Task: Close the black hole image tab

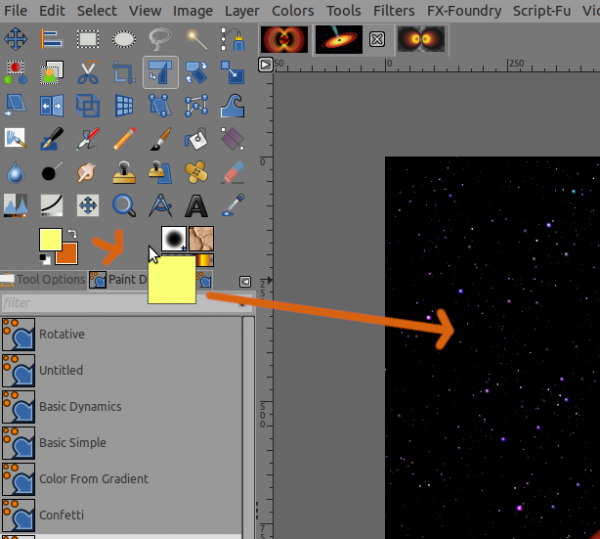Action: 377,39
